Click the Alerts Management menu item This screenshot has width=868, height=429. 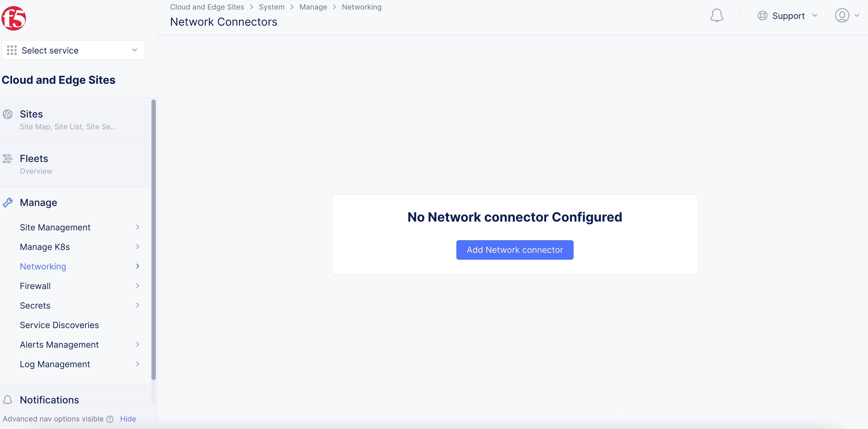point(59,344)
